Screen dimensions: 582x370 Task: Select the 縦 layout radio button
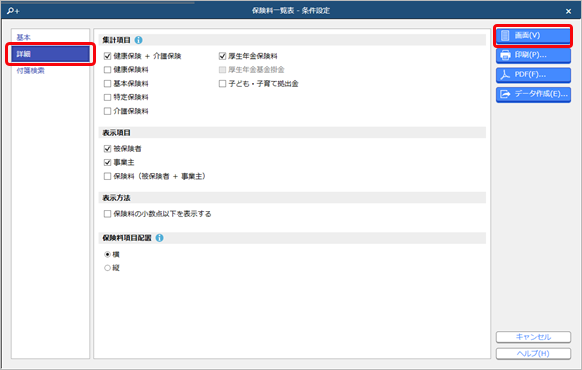point(107,268)
